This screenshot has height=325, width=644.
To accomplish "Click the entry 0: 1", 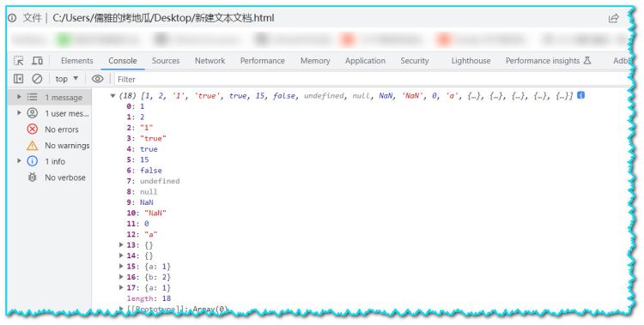I will [x=136, y=106].
